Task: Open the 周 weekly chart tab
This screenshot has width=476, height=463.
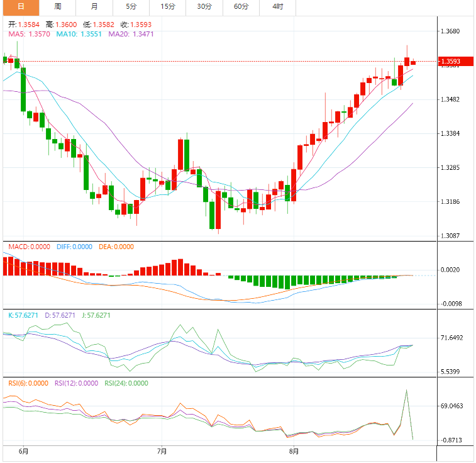Action: pyautogui.click(x=58, y=7)
